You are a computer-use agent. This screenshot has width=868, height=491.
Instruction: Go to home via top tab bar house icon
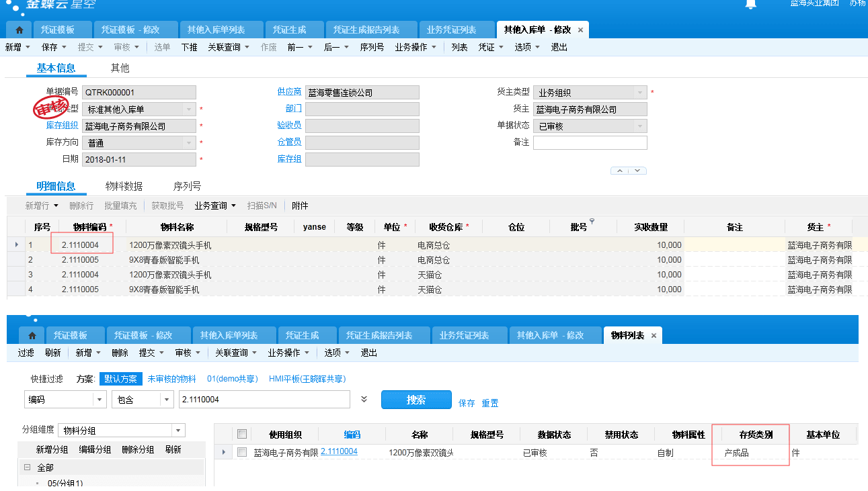[19, 30]
